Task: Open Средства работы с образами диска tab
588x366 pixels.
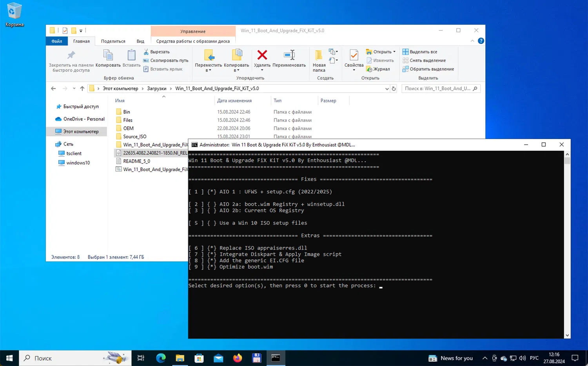Action: [193, 41]
